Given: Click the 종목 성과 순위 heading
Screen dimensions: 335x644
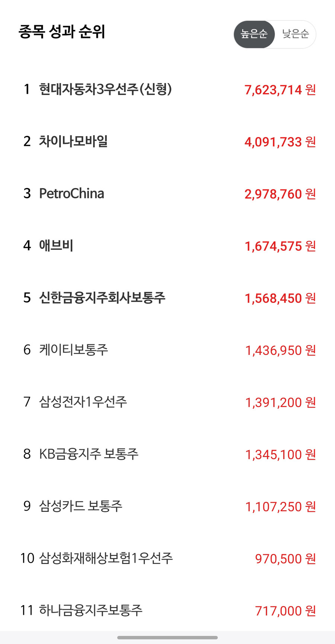Looking at the screenshot, I should pyautogui.click(x=62, y=32).
